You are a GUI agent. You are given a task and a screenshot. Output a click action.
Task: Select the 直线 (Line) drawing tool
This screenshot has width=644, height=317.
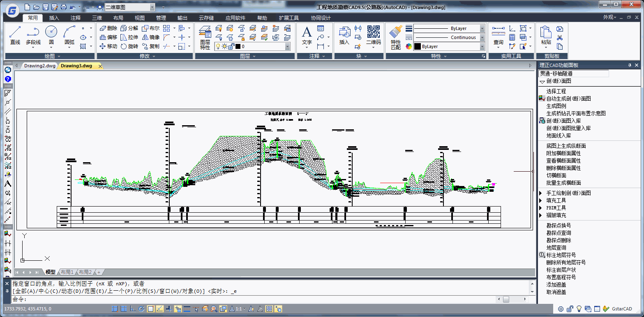(x=15, y=35)
